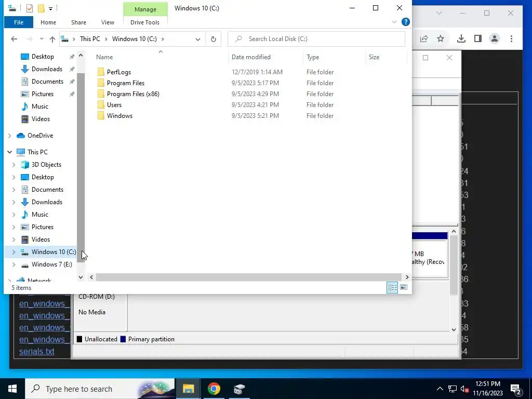Screen dimensions: 532x399
Task: Expand the OneDrive tree node
Action: [x=9, y=136]
